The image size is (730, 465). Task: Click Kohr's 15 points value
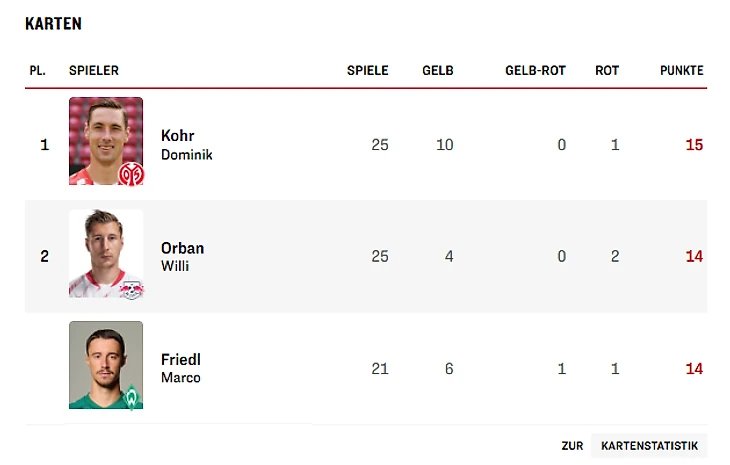(694, 145)
